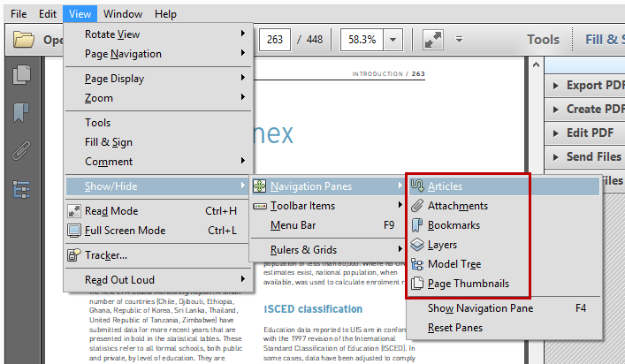625x364 pixels.
Task: Expand the Edit PDF panel
Action: click(586, 133)
